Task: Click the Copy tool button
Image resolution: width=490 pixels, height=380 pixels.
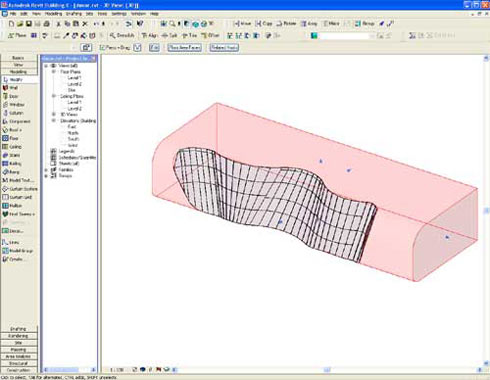Action: pyautogui.click(x=264, y=24)
